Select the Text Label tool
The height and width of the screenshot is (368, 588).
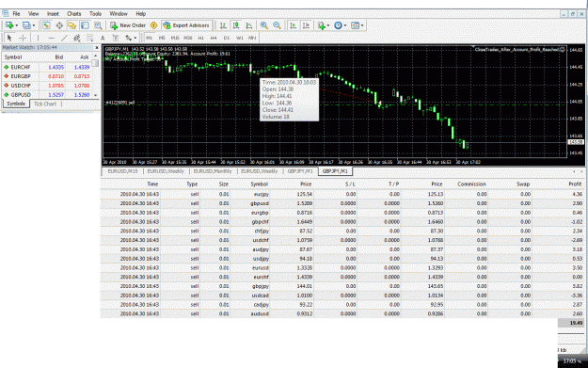click(116, 38)
